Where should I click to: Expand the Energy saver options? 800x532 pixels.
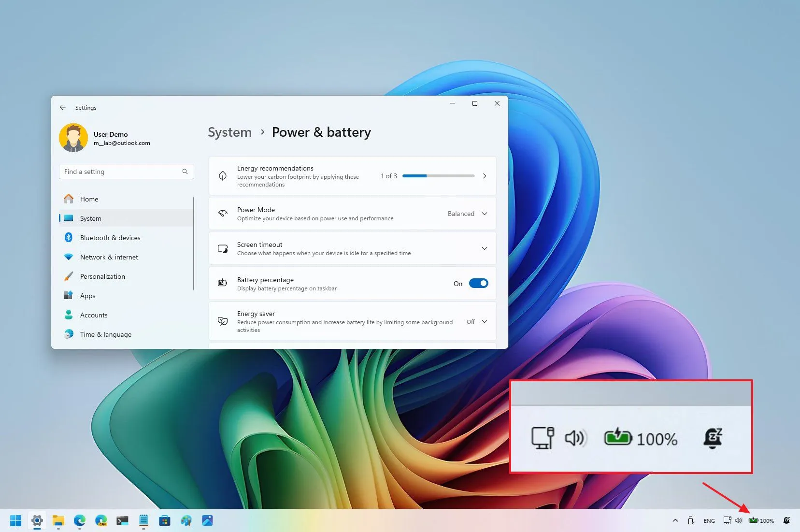(485, 321)
